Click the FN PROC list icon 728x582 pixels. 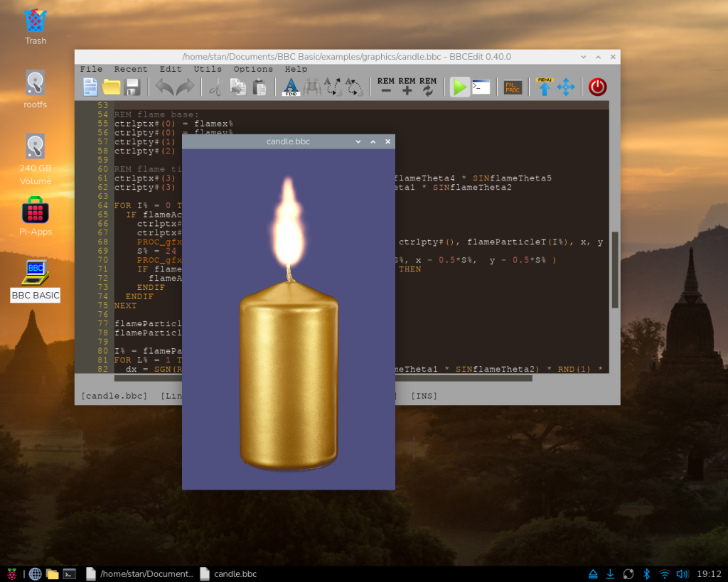coord(513,87)
